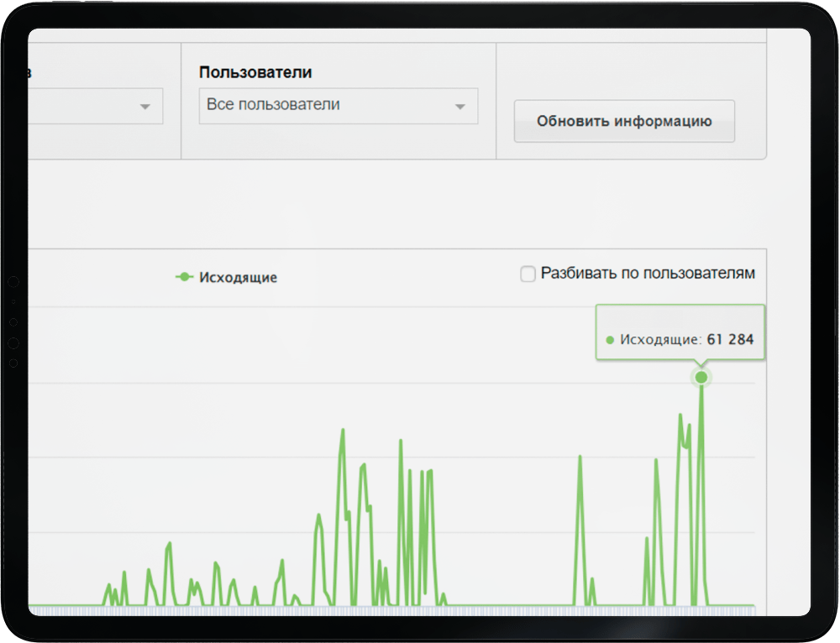
Task: Click the 'Обновить информацию' button
Action: coord(624,121)
